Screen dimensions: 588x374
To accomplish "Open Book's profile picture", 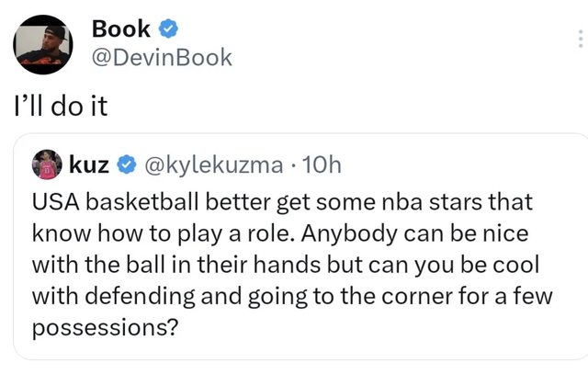I will tap(43, 44).
